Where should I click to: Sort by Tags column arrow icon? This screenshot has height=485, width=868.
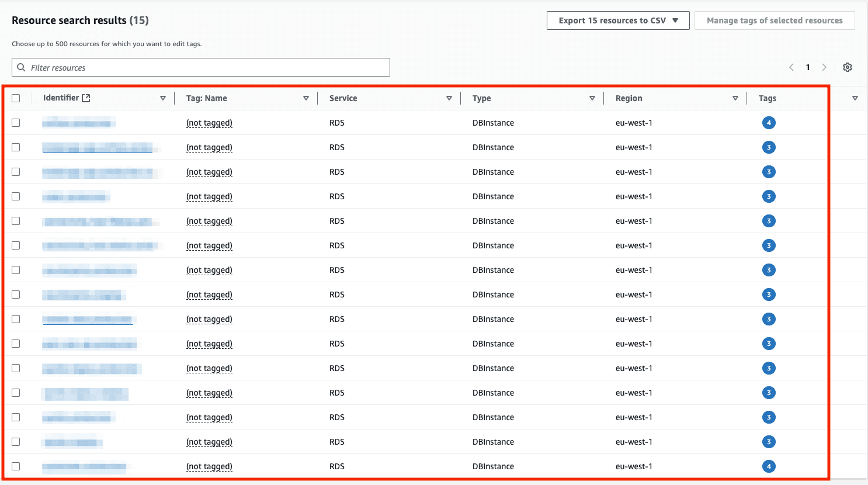click(855, 98)
